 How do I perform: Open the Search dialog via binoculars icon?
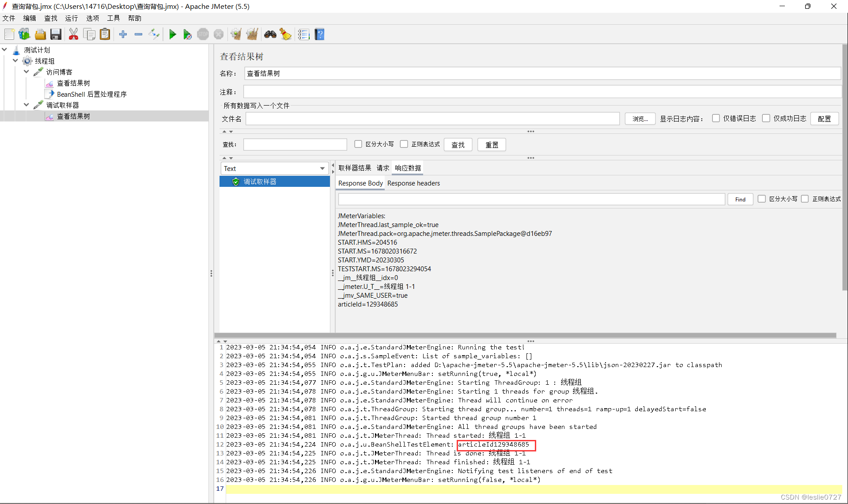[270, 34]
